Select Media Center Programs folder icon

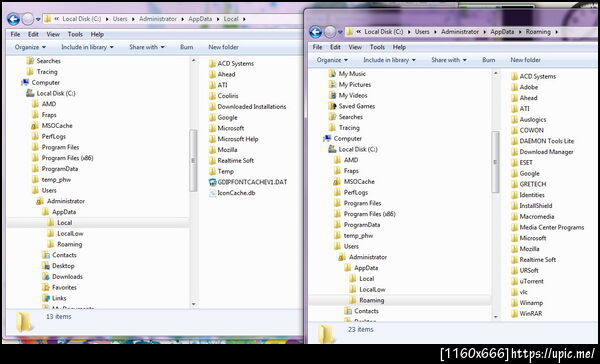point(515,227)
